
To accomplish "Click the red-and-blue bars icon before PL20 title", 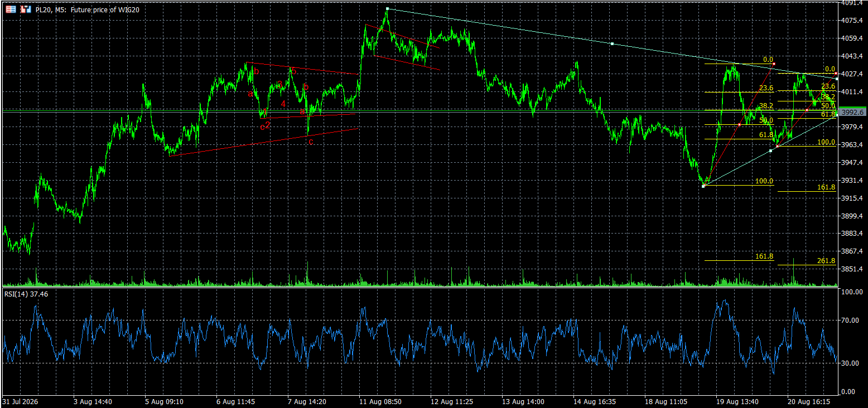I will pyautogui.click(x=25, y=9).
